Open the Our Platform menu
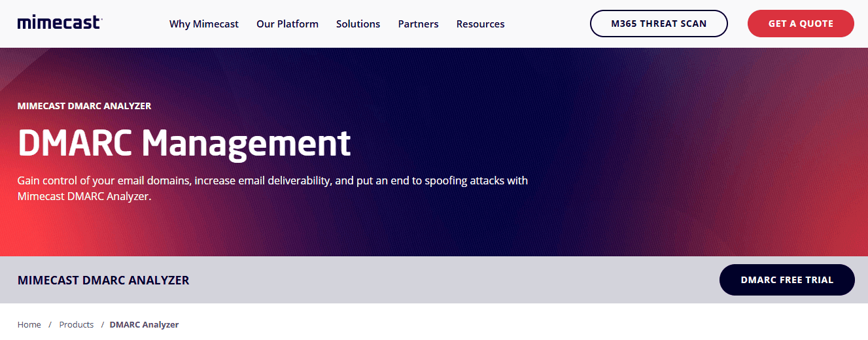 [x=287, y=24]
